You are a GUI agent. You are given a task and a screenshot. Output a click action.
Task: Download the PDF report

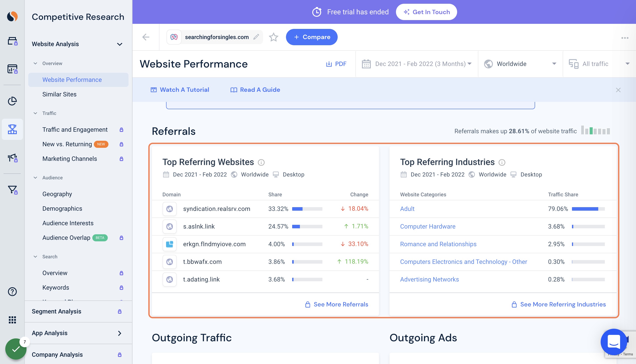[x=336, y=64]
